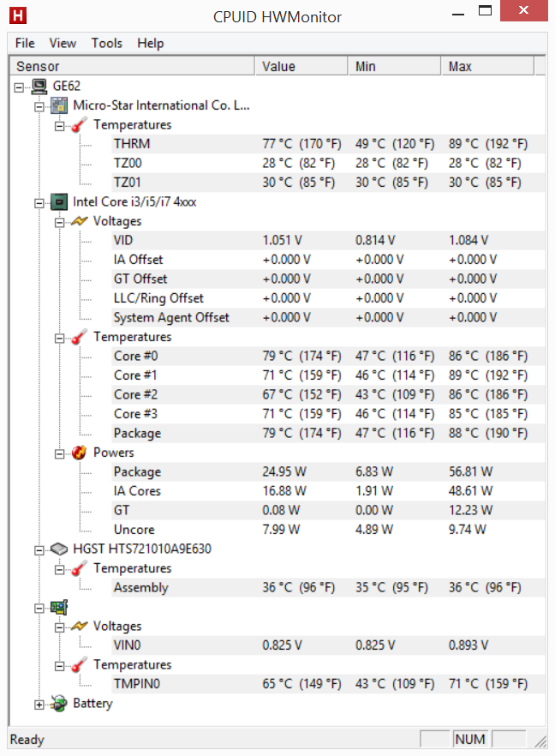
Task: Open the File menu
Action: pos(25,44)
